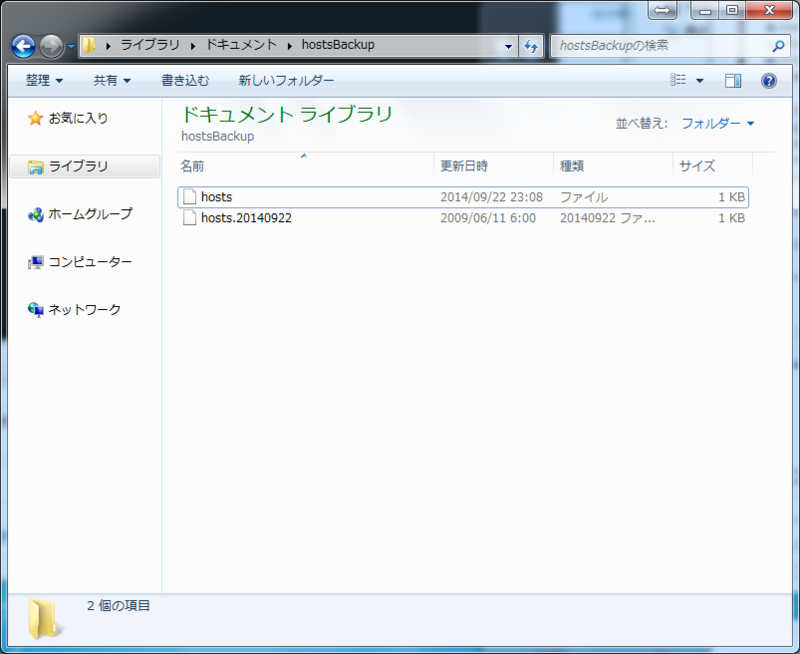Select コンピューター in the sidebar
Screen dimensions: 800x654
tap(34, 262)
